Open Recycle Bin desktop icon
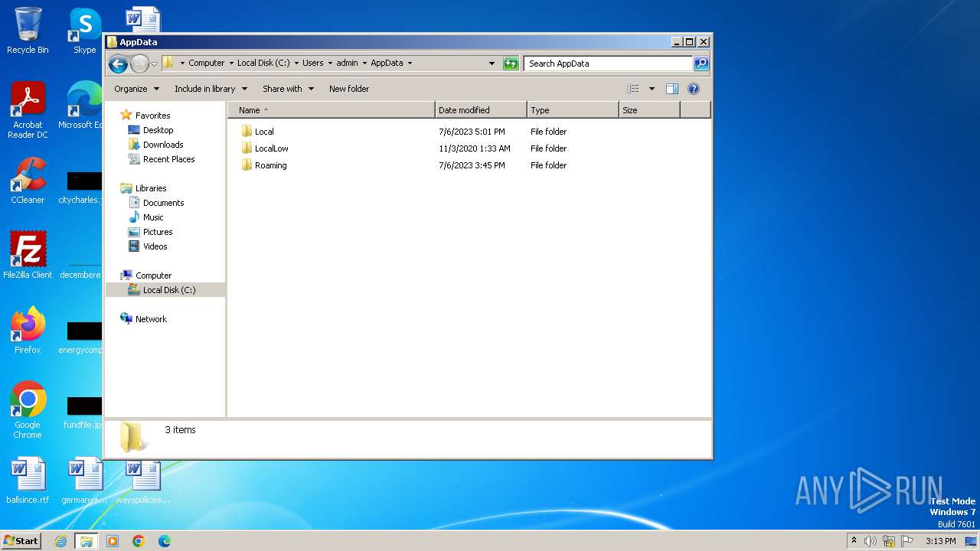 [x=28, y=31]
